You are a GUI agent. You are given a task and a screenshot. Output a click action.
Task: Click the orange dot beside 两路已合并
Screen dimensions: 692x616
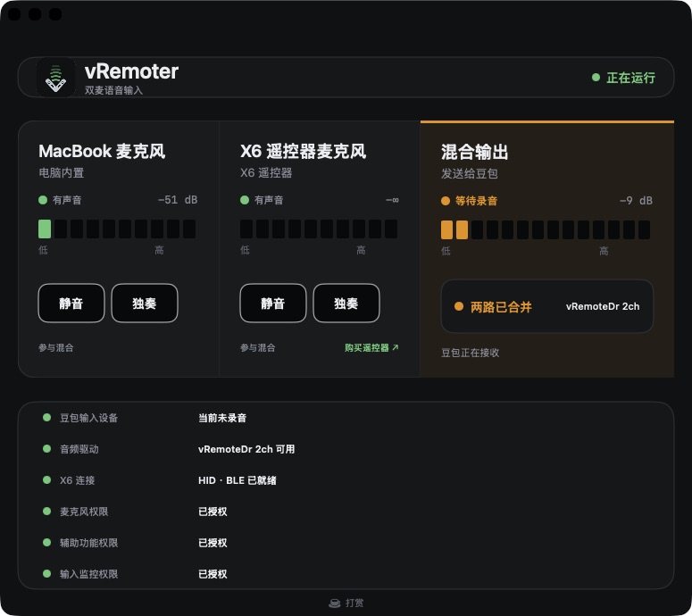pyautogui.click(x=459, y=306)
